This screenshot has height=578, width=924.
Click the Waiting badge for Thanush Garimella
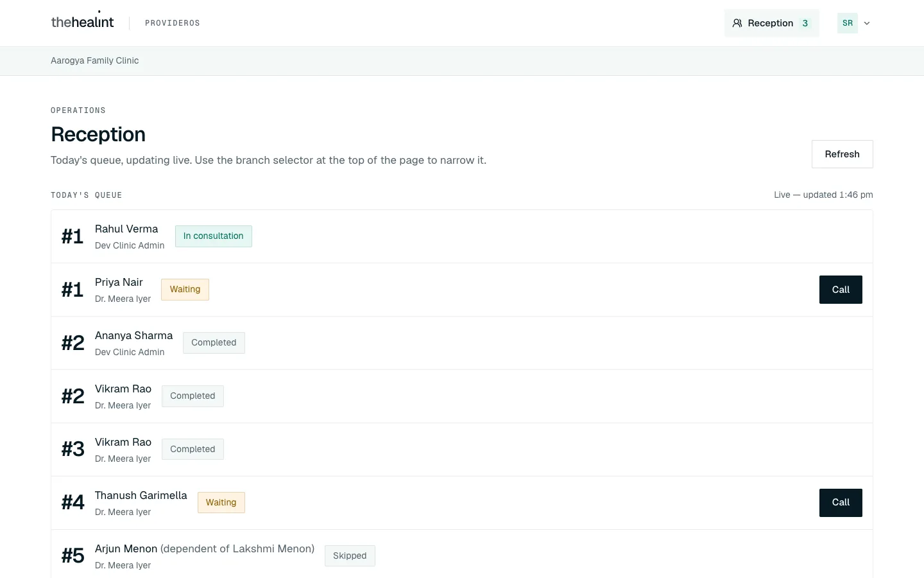[221, 503]
